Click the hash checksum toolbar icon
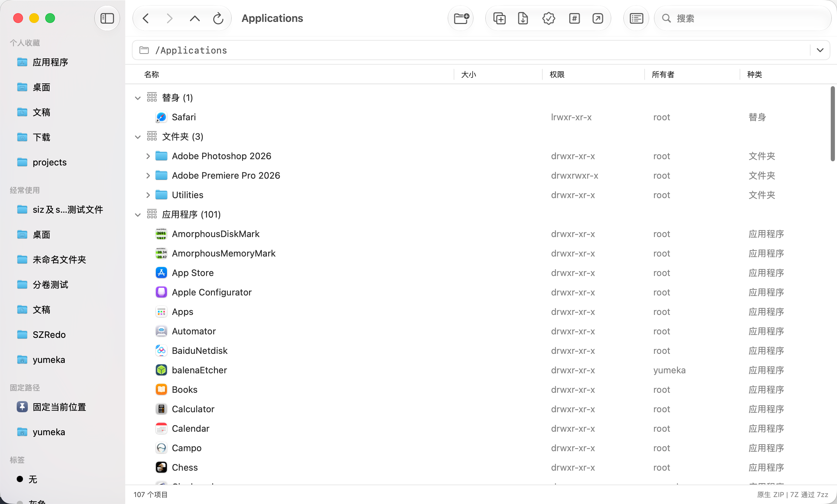837x504 pixels. [x=574, y=18]
